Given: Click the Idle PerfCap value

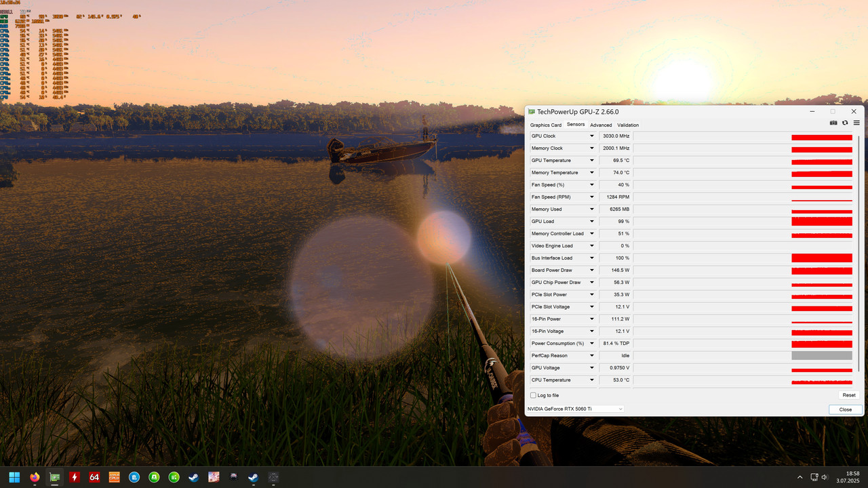Looking at the screenshot, I should pyautogui.click(x=616, y=356).
